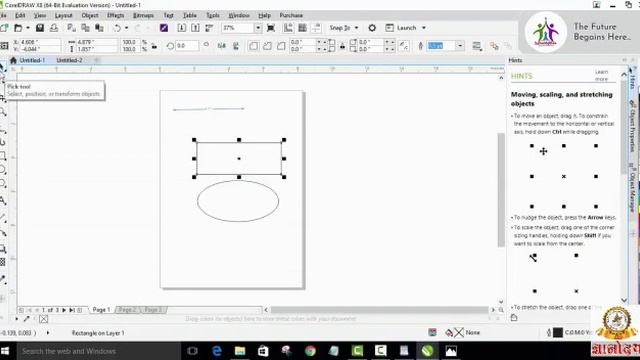Viewport: 640px width, 360px height.
Task: Toggle the Lock ratio padlock
Action: tap(154, 46)
